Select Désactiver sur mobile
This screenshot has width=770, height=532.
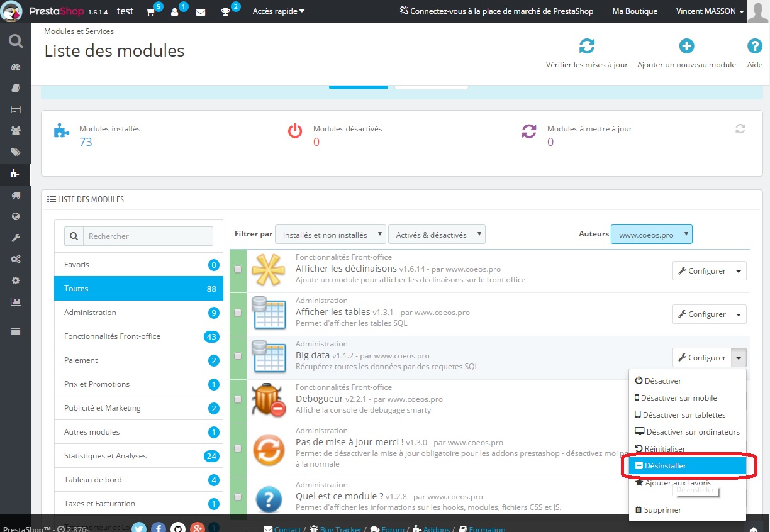pos(688,397)
